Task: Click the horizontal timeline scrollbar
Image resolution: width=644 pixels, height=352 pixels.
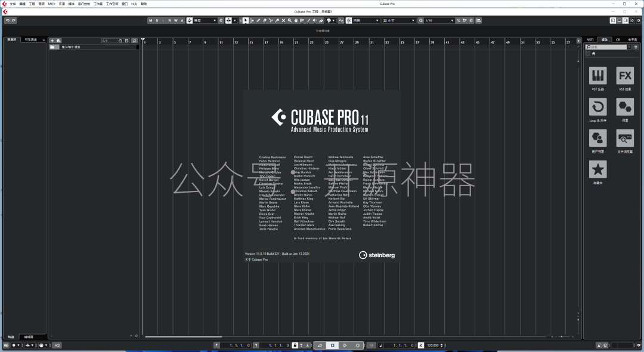Action: coord(183,337)
